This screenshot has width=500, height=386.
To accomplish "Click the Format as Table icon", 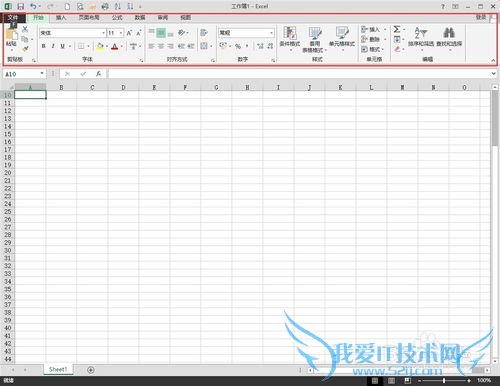I will [x=315, y=33].
